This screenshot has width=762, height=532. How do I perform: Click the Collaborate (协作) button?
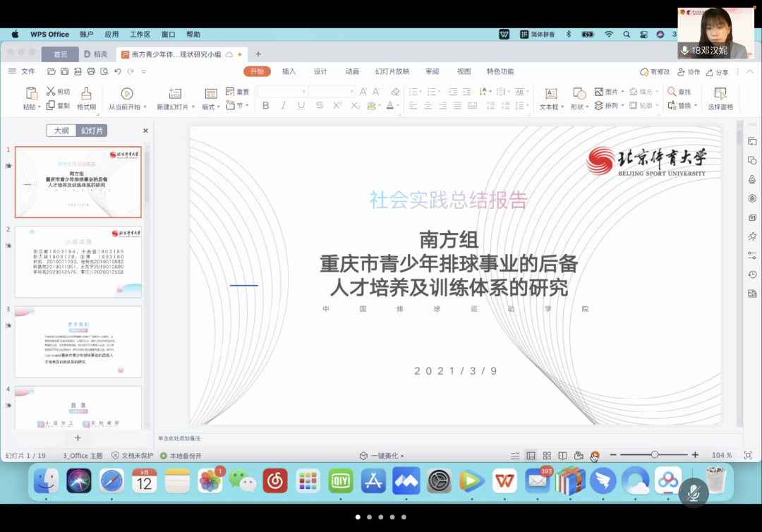pyautogui.click(x=689, y=72)
